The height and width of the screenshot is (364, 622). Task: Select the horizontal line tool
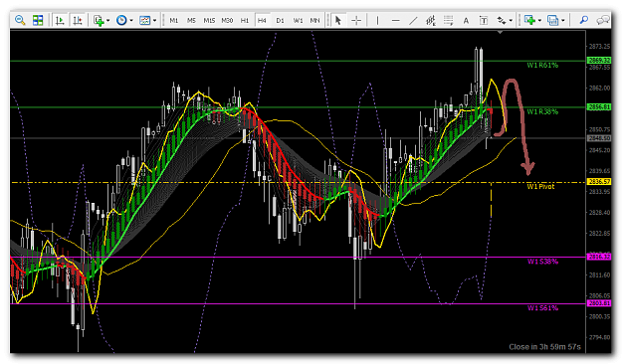click(x=395, y=20)
